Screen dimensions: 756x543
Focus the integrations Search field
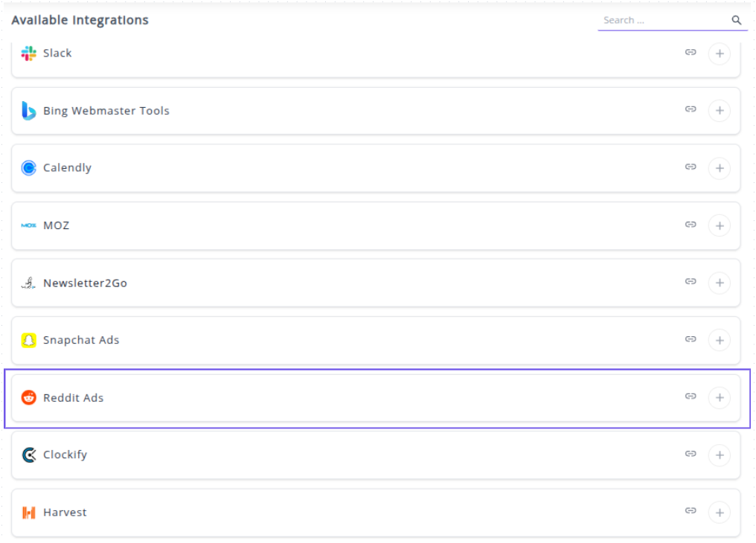(x=662, y=20)
